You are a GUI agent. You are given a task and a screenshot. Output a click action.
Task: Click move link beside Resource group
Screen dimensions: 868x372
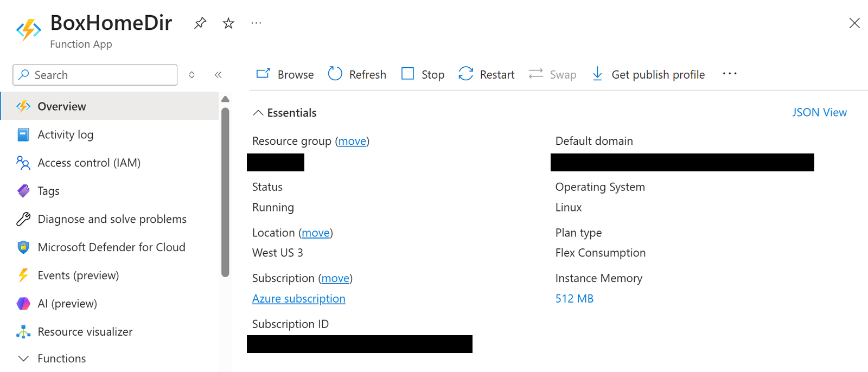352,141
